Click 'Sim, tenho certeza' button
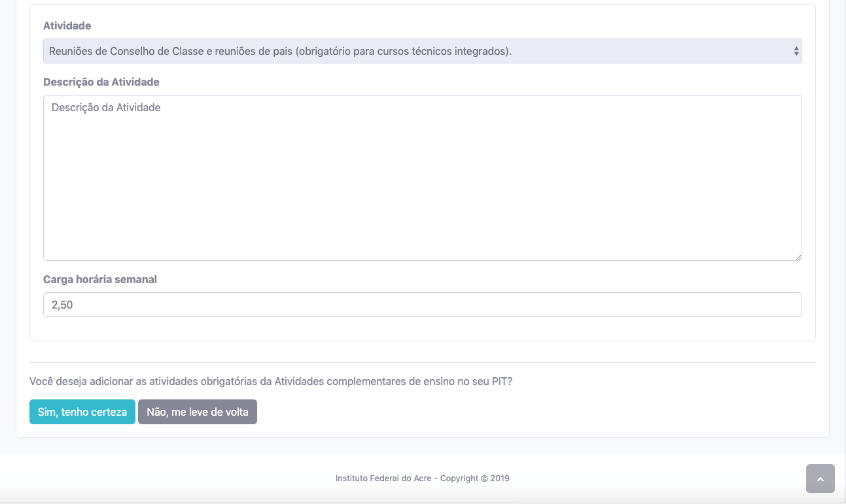This screenshot has height=504, width=846. pos(82,412)
